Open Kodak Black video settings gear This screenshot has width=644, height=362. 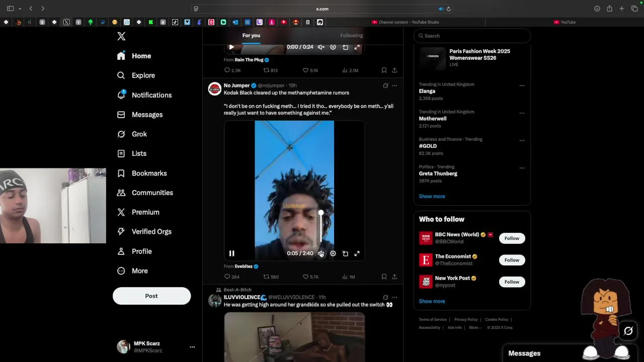333,253
